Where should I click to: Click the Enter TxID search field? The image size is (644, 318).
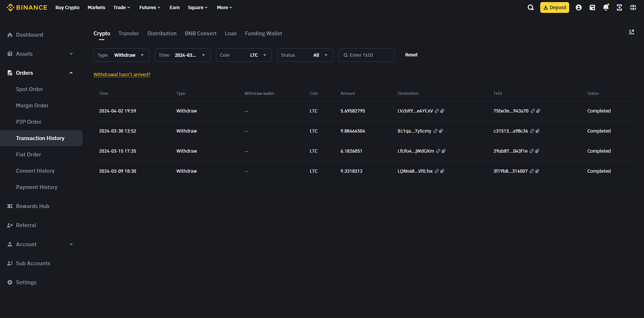(x=366, y=55)
